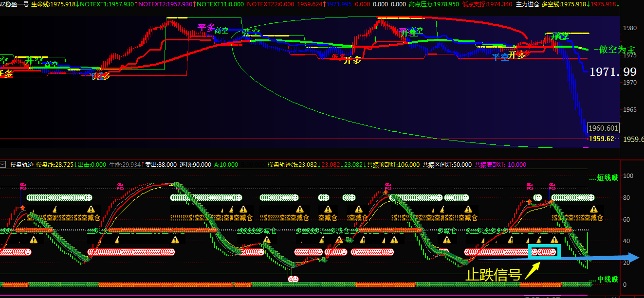Click the yellow 1959.62 price label
This screenshot has width=644, height=298.
tap(601, 139)
